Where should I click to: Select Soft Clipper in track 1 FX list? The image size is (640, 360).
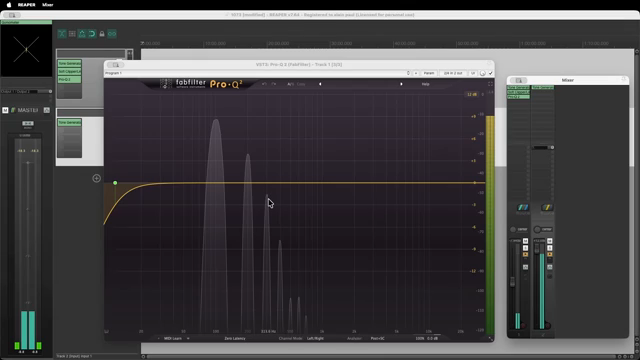[69, 71]
